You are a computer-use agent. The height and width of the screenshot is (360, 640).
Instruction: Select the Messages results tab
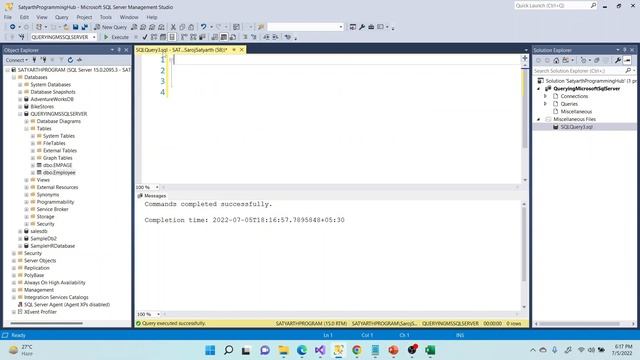pos(152,196)
